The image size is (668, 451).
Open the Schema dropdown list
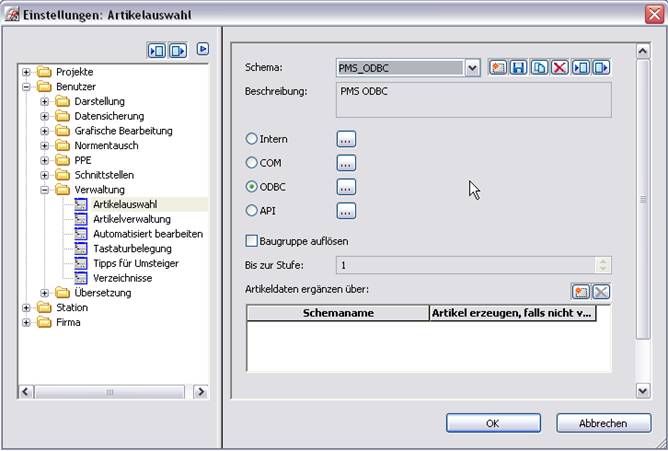coord(473,68)
